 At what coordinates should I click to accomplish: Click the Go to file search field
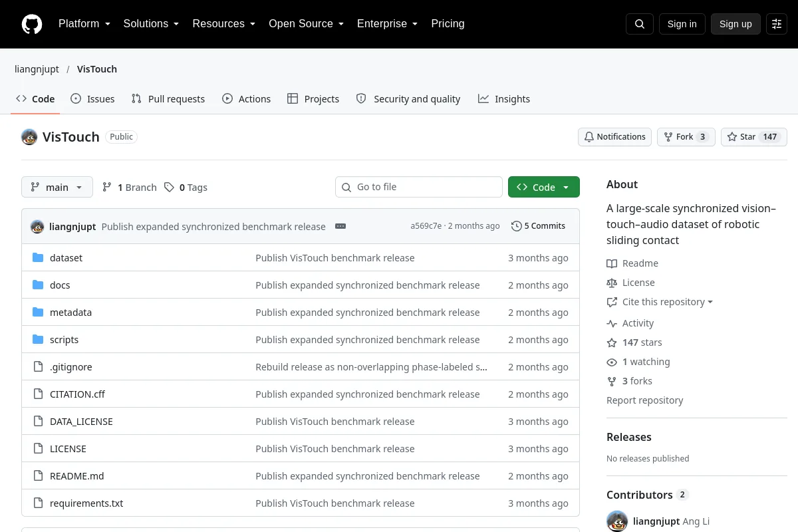[x=419, y=188]
